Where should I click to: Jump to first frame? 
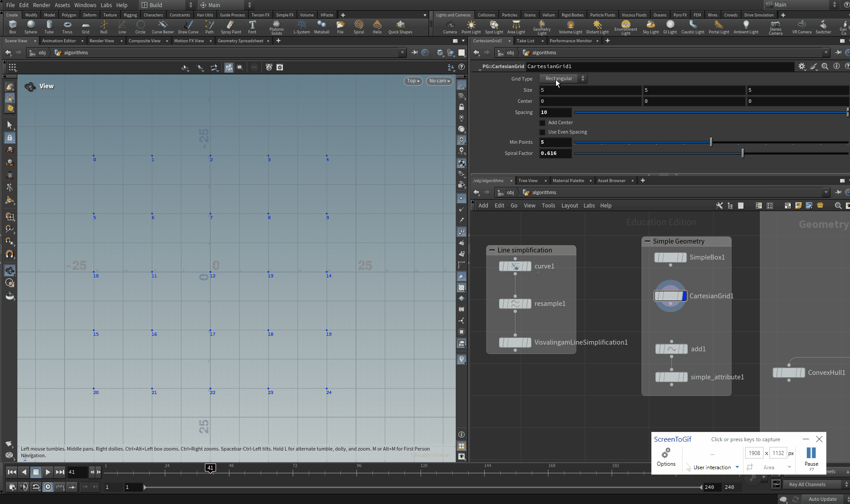12,472
